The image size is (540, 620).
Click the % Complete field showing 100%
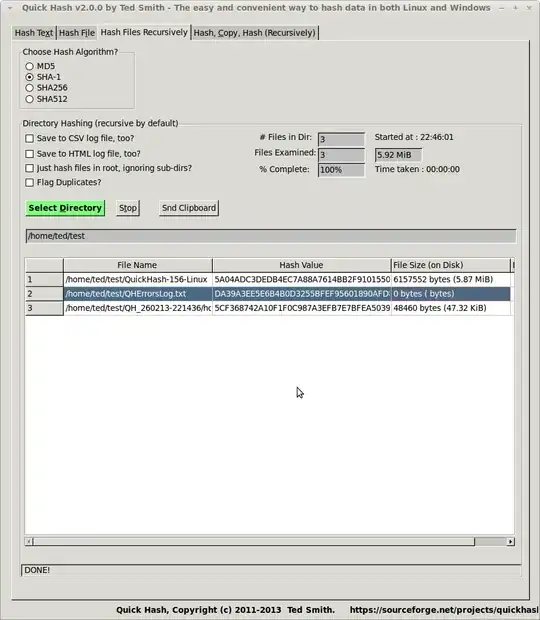coord(341,170)
